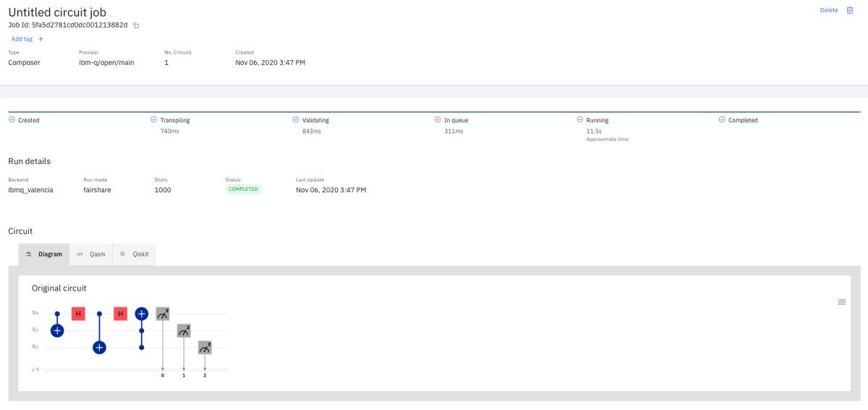The height and width of the screenshot is (410, 868).
Task: Click the 1000 shots value
Action: pyautogui.click(x=163, y=190)
